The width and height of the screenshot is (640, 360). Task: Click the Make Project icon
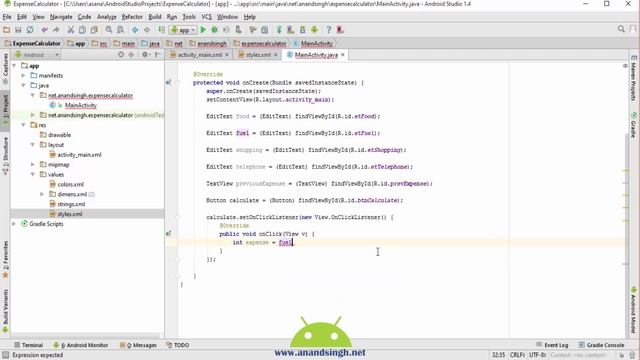(162, 30)
